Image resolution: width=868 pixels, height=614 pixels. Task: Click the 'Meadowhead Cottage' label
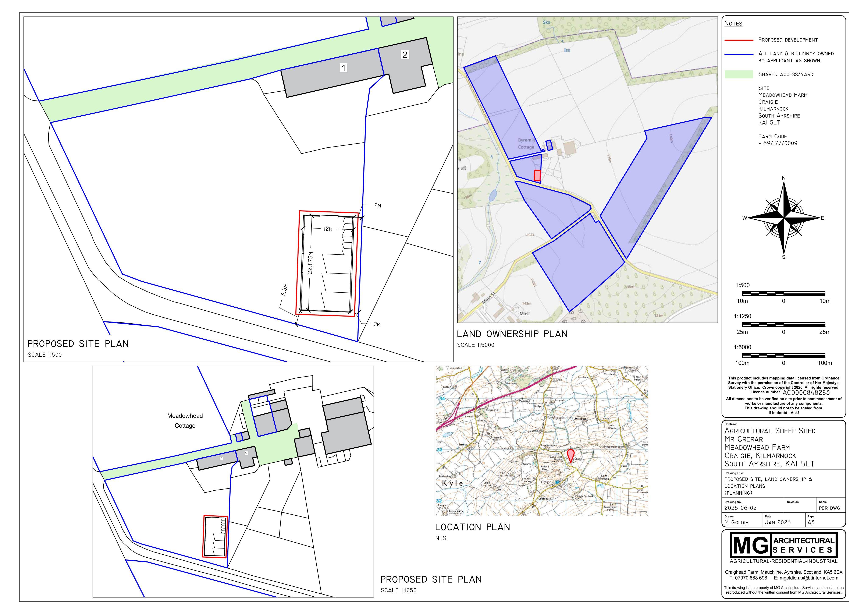click(x=185, y=420)
